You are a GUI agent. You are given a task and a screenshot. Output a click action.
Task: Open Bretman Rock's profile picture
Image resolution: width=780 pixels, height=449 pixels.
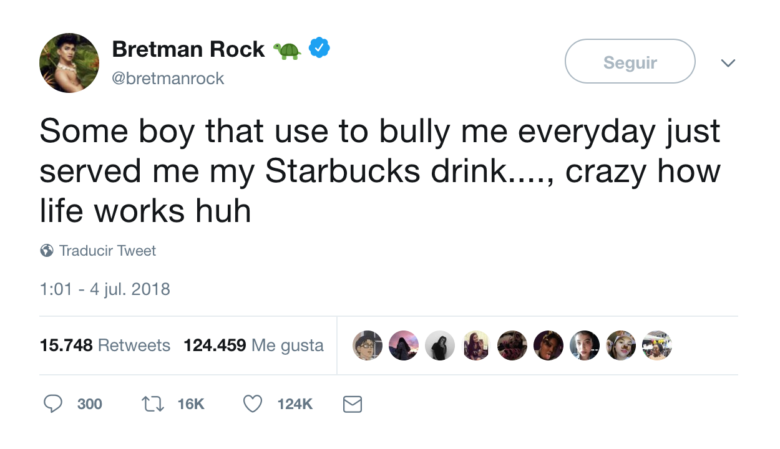(x=69, y=63)
